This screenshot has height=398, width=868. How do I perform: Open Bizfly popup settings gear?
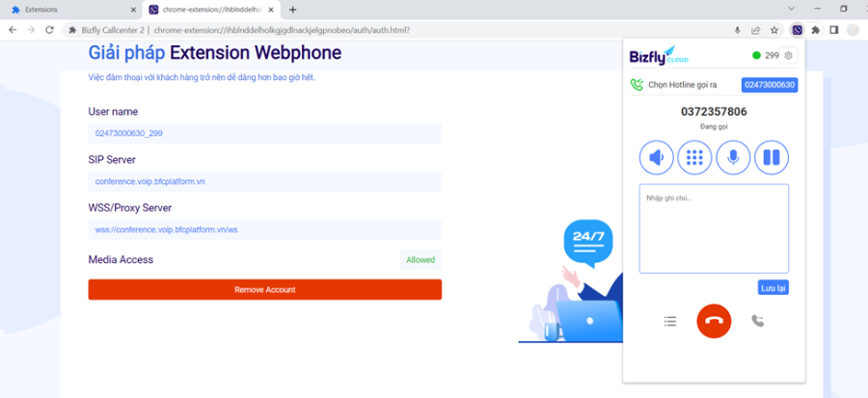point(788,55)
